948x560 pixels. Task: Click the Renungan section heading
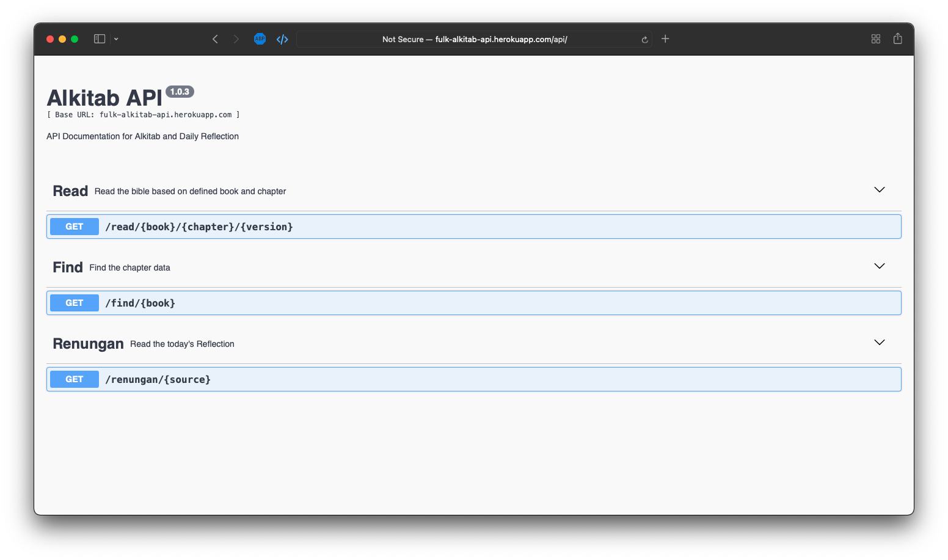[x=88, y=344]
